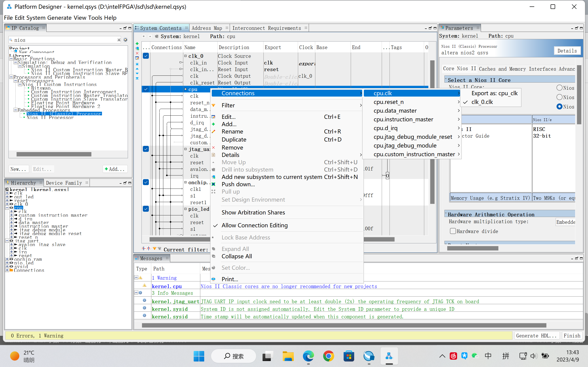This screenshot has width=588, height=367.
Task: Select Nios II radio button option
Action: (x=559, y=88)
